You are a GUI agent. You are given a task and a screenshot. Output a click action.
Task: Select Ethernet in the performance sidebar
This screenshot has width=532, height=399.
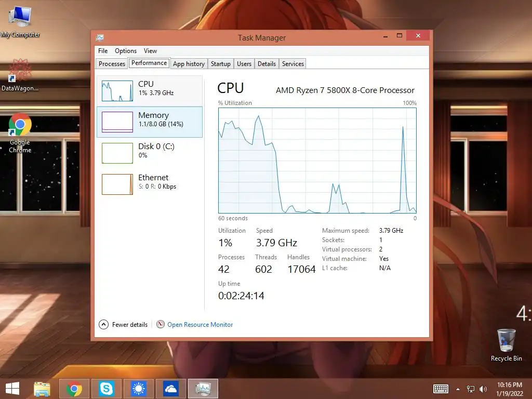click(x=150, y=184)
